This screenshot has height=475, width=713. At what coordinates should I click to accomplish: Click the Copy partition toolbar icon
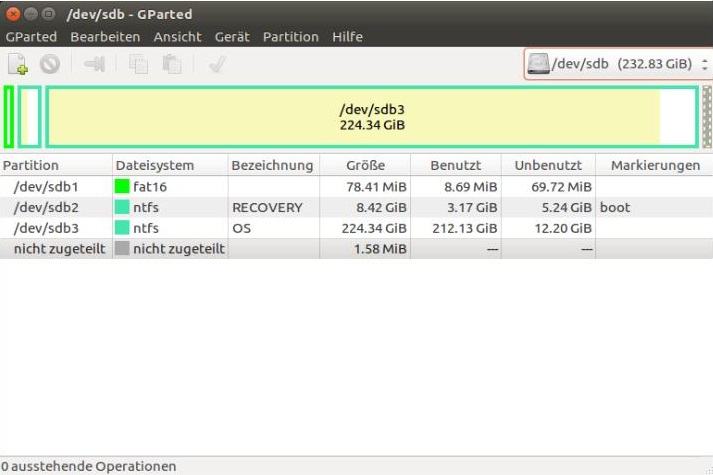coord(138,64)
